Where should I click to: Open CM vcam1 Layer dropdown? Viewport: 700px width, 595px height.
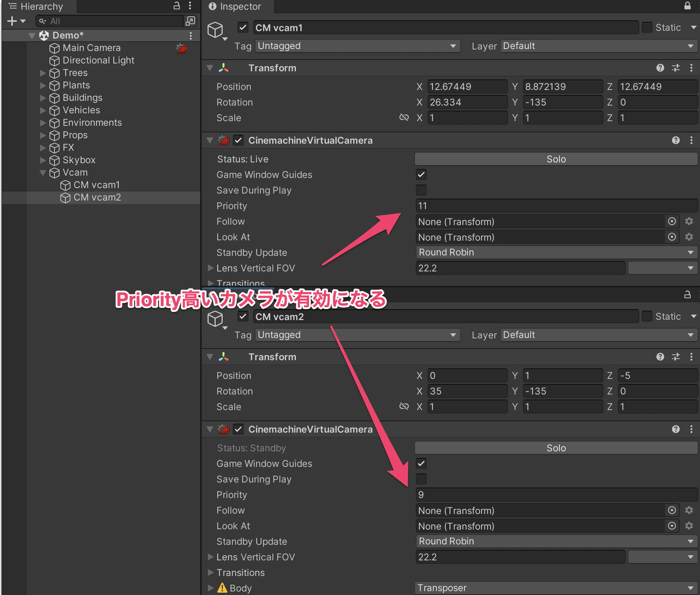click(x=599, y=46)
